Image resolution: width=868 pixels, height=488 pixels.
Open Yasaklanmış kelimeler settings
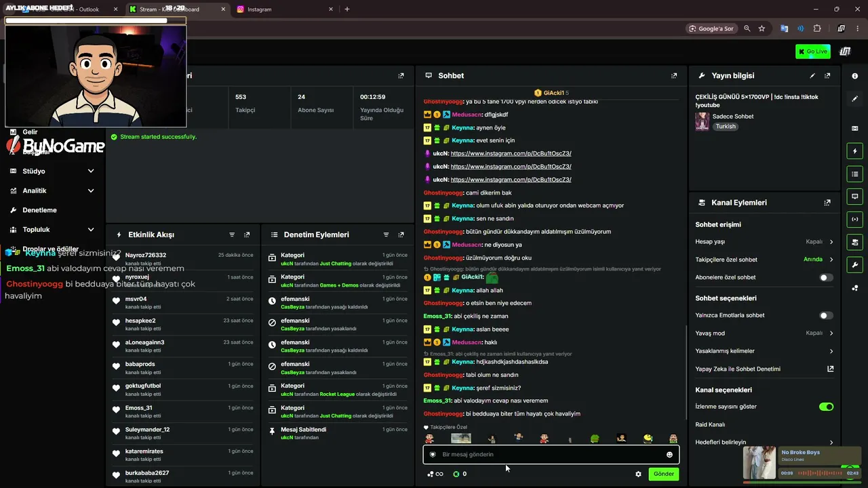(764, 351)
